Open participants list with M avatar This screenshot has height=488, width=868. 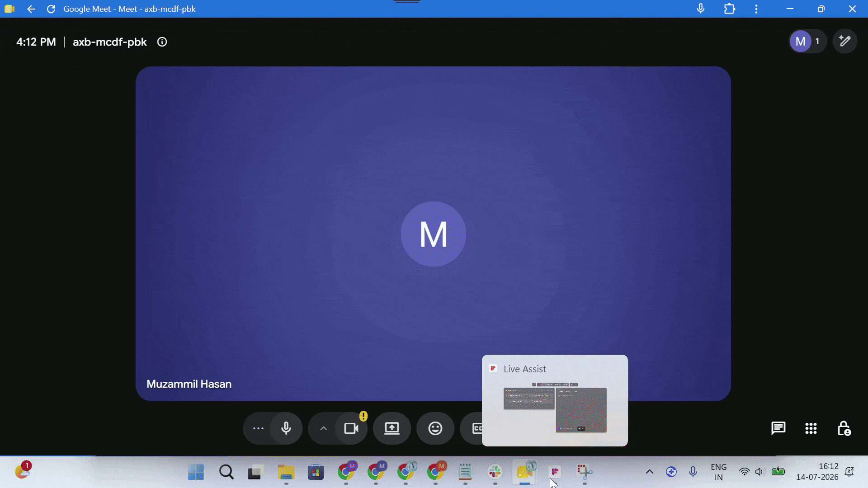pyautogui.click(x=807, y=42)
